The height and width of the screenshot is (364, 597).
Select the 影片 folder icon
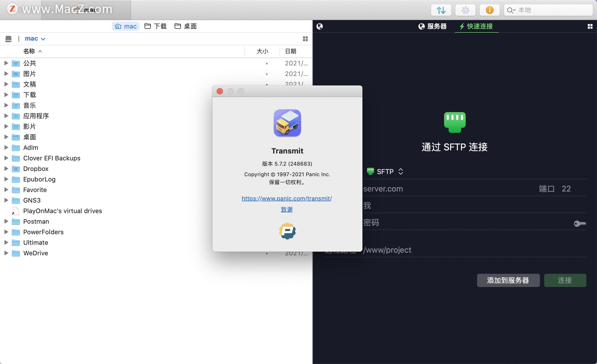click(16, 127)
